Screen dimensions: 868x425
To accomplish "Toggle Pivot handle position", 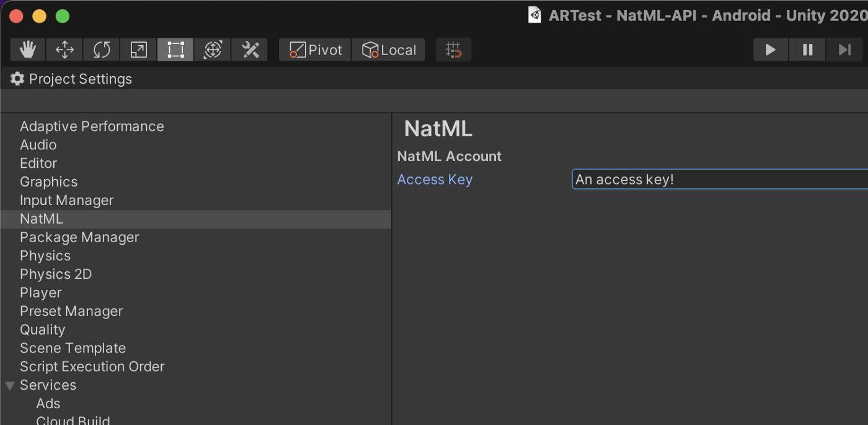I will coord(316,50).
